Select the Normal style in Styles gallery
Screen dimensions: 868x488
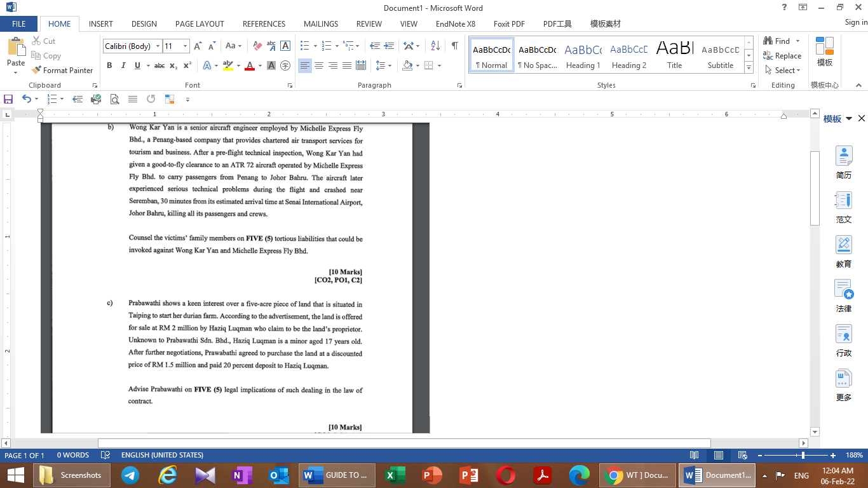pyautogui.click(x=491, y=54)
